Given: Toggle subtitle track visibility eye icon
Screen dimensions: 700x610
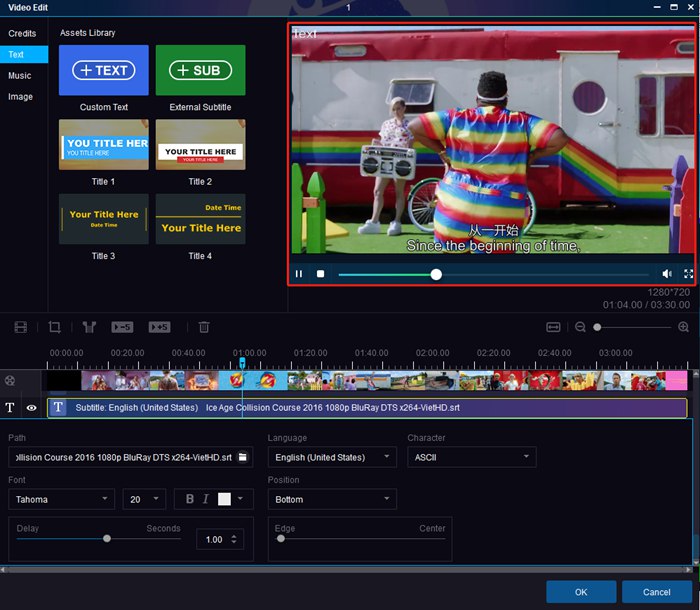Looking at the screenshot, I should [31, 408].
